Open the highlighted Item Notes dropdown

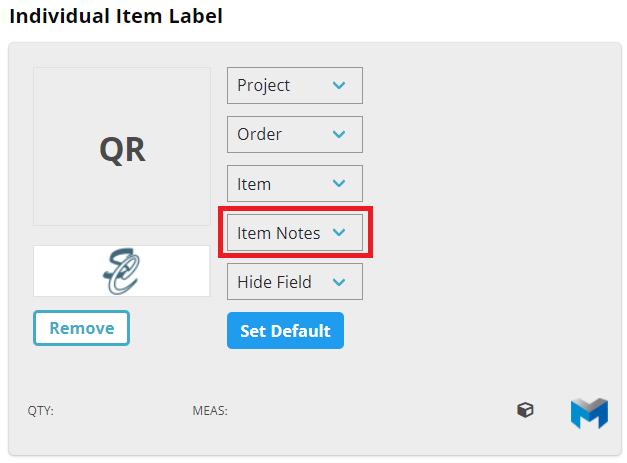[x=293, y=233]
